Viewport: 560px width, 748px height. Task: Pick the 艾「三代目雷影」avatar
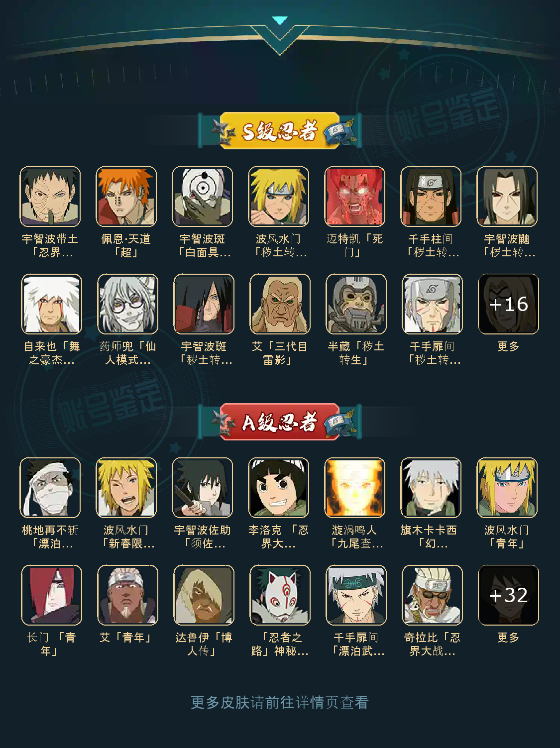click(280, 304)
